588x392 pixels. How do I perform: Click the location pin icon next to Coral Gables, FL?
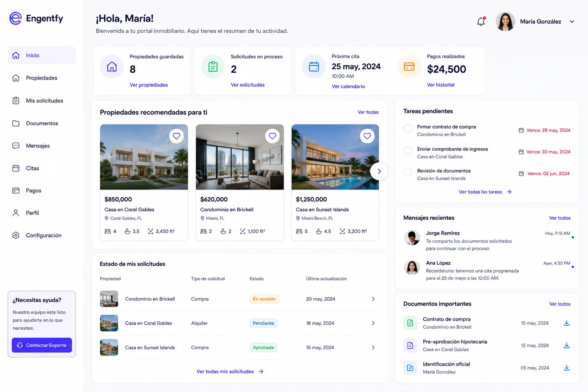107,218
